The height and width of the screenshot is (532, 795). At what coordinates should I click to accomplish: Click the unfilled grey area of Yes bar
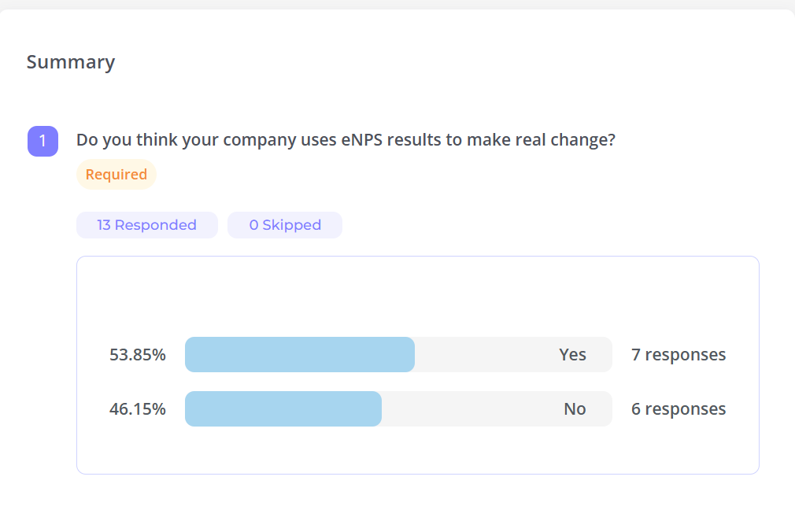(480, 355)
